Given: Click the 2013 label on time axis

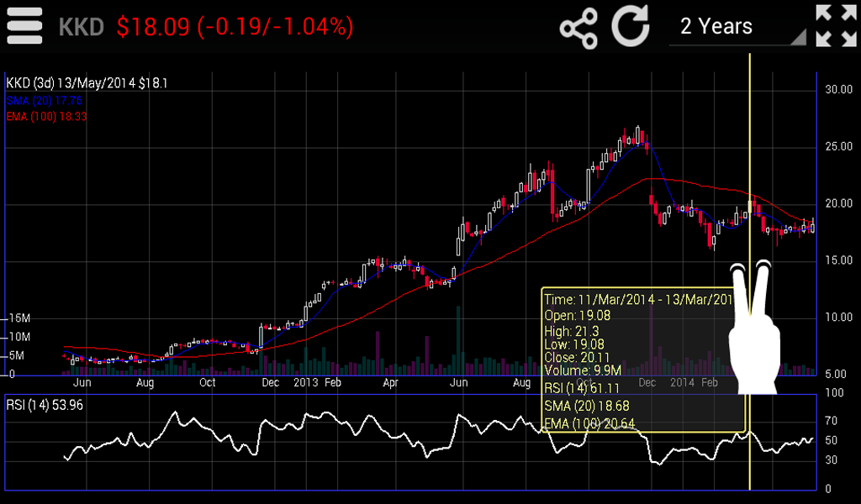Looking at the screenshot, I should tap(306, 382).
